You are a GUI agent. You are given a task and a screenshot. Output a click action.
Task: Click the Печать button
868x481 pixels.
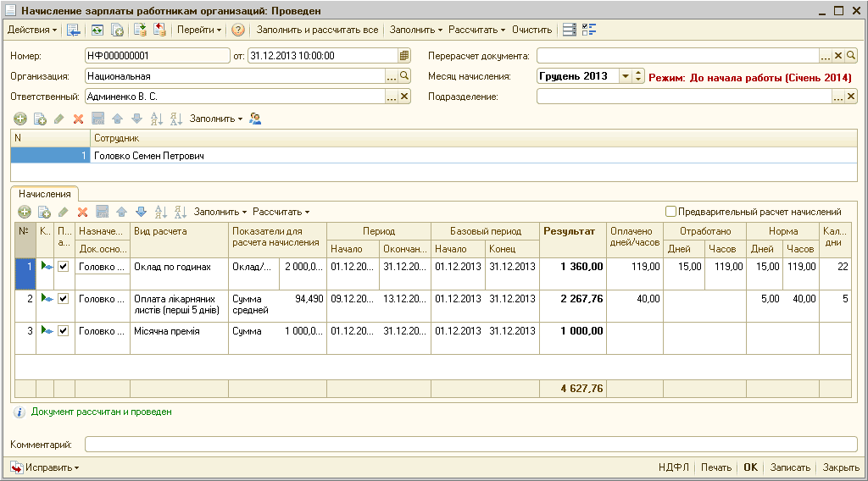click(715, 467)
